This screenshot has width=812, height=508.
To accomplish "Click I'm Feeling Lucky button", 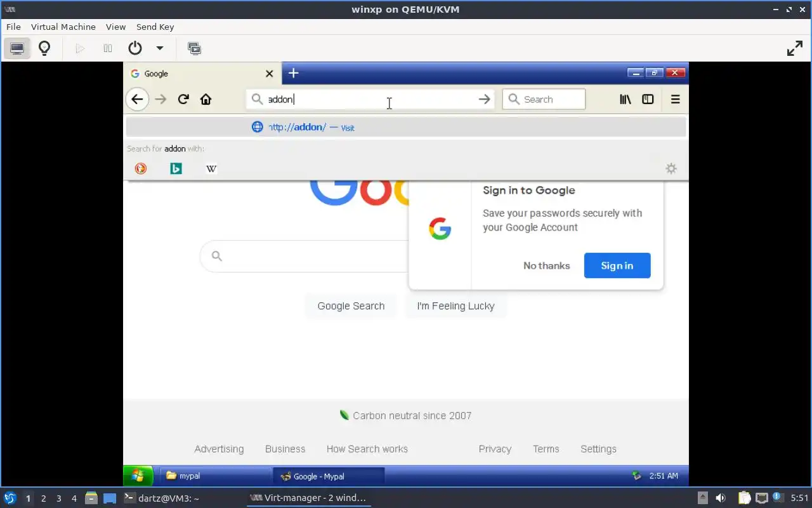I will [455, 306].
